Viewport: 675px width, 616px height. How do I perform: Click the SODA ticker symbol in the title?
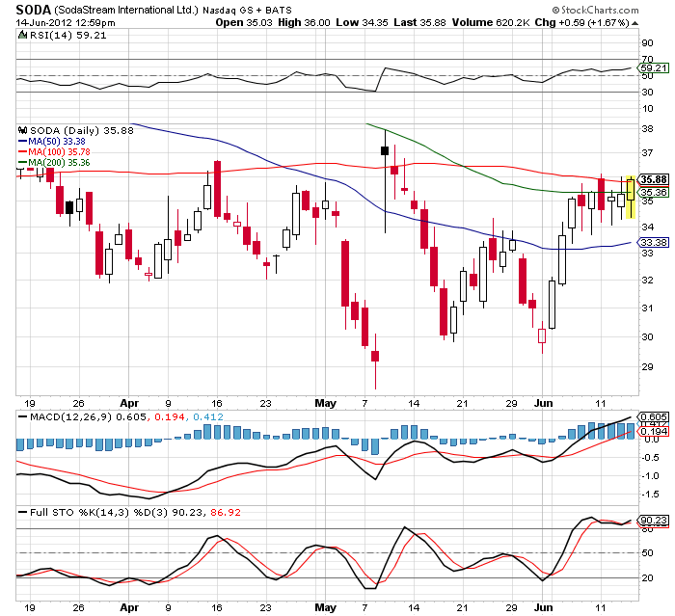coord(34,10)
